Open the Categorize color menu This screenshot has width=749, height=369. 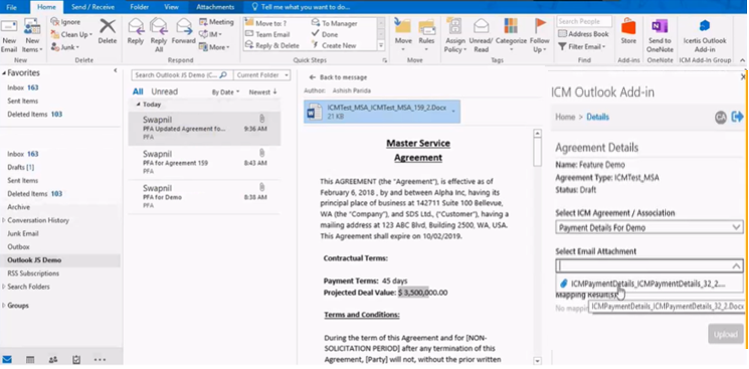pos(511,36)
